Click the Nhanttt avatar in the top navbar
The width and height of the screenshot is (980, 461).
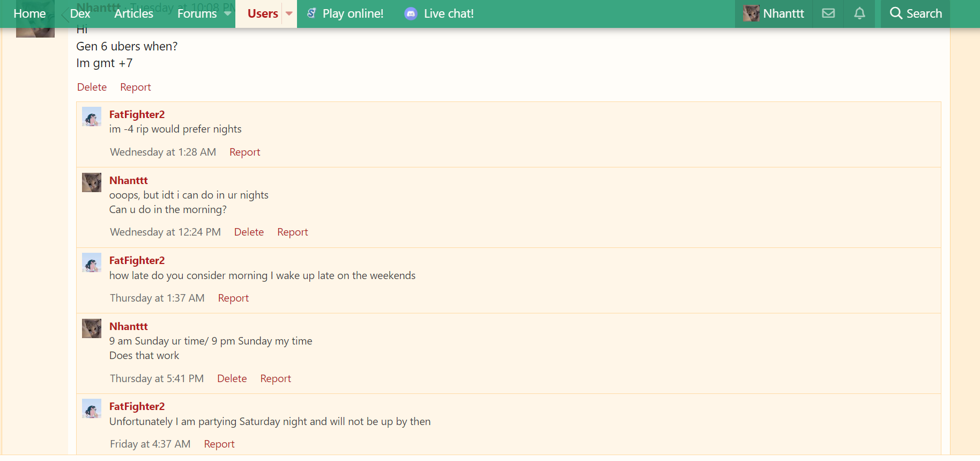point(751,13)
